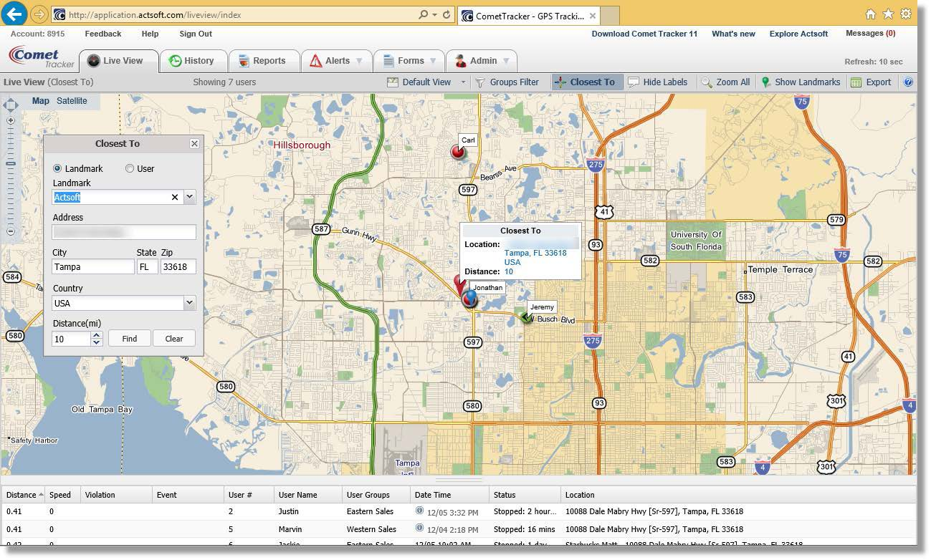This screenshot has width=931, height=560.
Task: Click the Address input field
Action: (x=124, y=232)
